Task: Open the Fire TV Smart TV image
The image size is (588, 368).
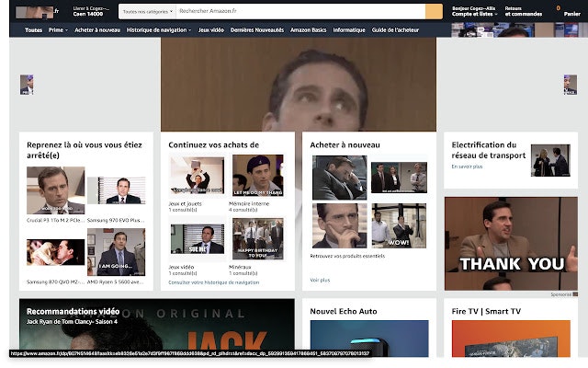Action: coord(511,339)
